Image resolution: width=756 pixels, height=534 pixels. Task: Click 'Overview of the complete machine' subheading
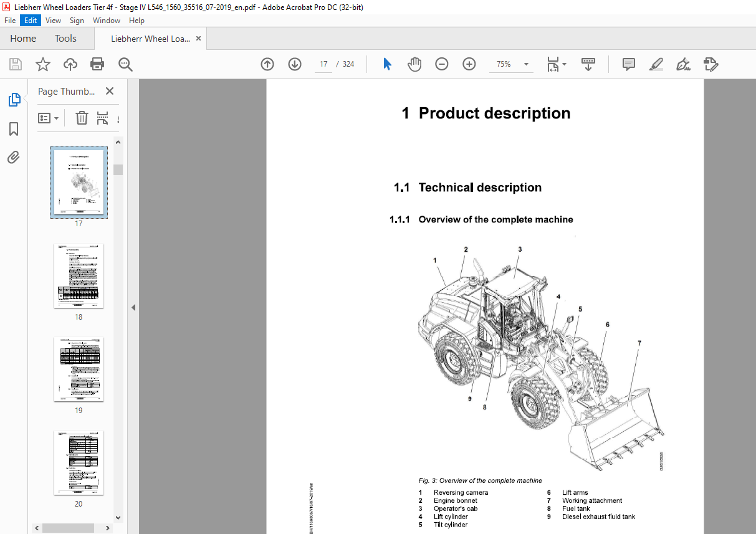coord(495,219)
